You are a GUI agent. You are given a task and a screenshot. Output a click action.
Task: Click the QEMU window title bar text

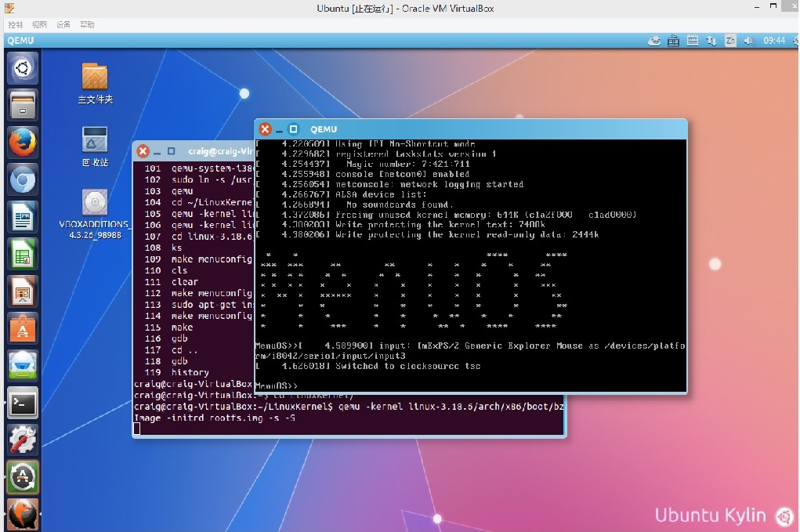tap(324, 129)
